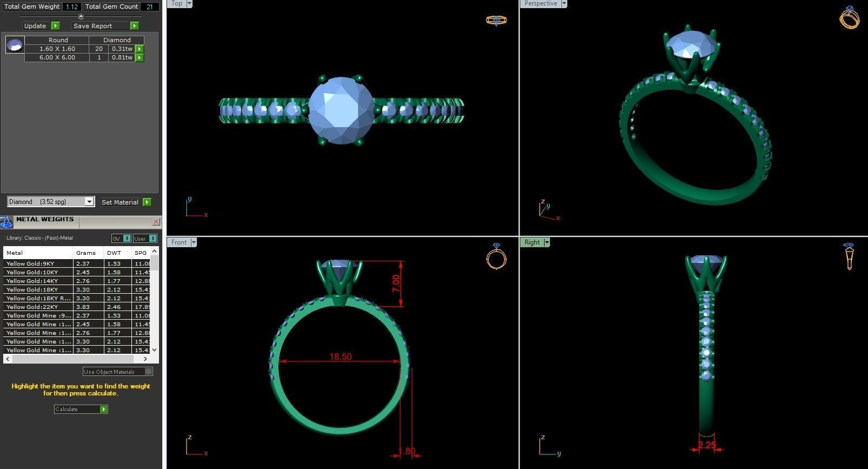
Task: Select the Yellow Gold:22KY row
Action: [x=77, y=307]
